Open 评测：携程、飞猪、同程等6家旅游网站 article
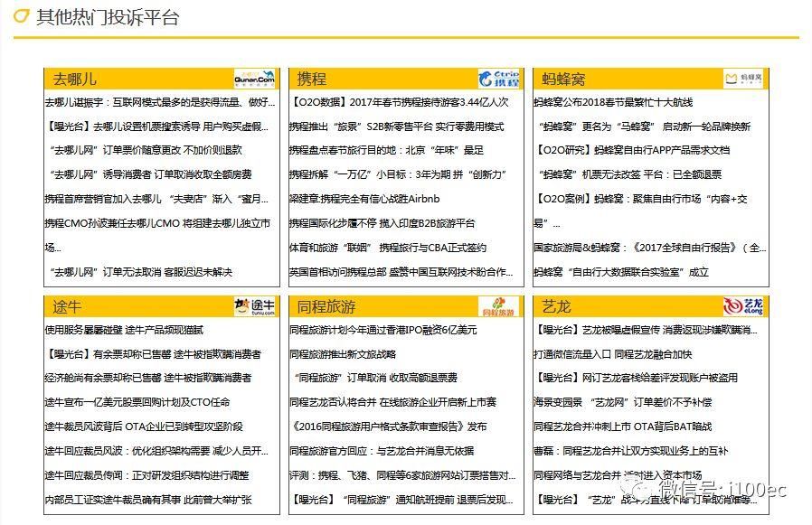Viewport: 812px width, 525px height. pyautogui.click(x=402, y=475)
